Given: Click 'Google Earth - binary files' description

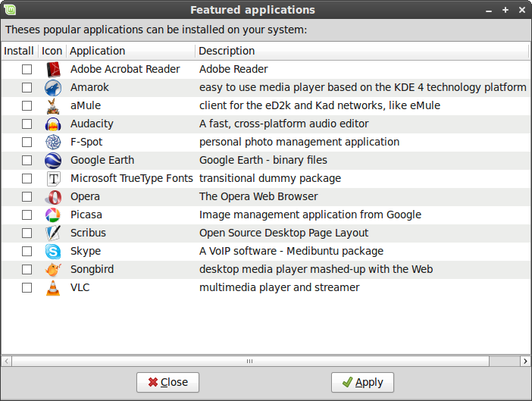Looking at the screenshot, I should click(x=263, y=160).
